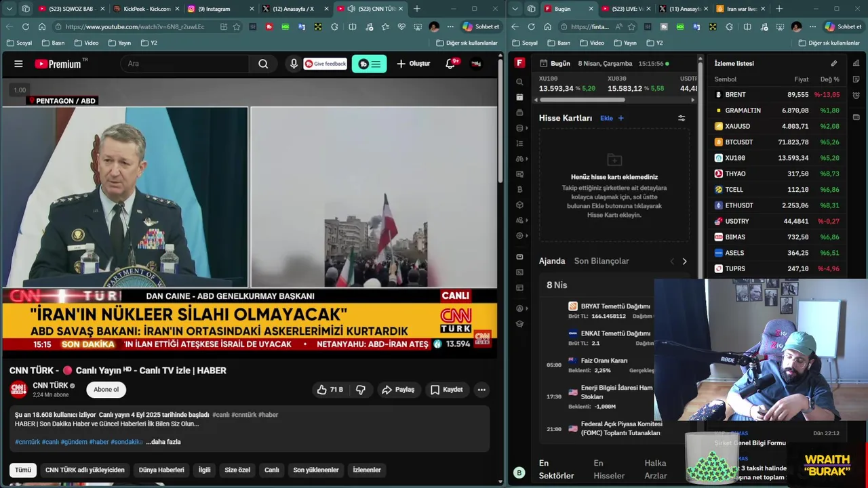Click the #cnntürk hashtag link
The height and width of the screenshot is (488, 868).
click(x=28, y=442)
